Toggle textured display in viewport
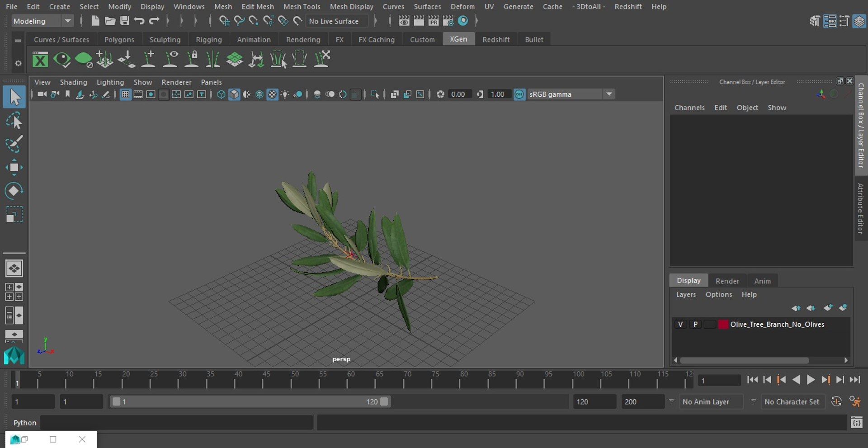The width and height of the screenshot is (868, 448). (x=272, y=94)
